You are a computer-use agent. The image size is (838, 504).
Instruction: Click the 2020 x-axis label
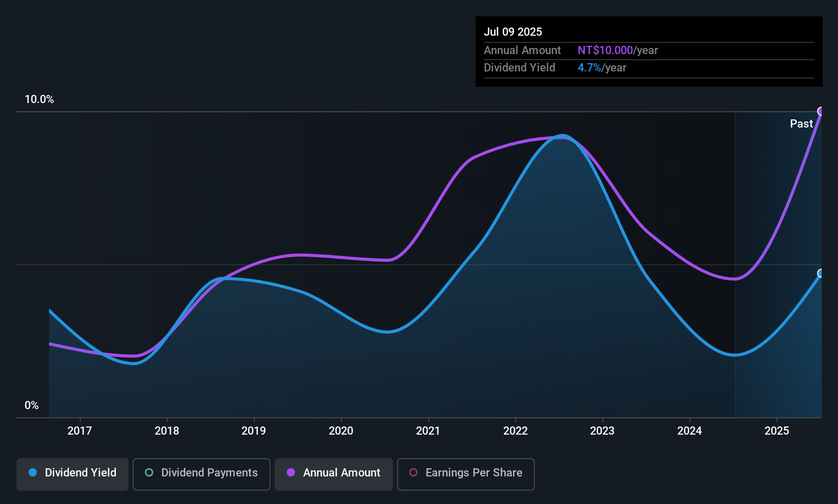tap(341, 431)
